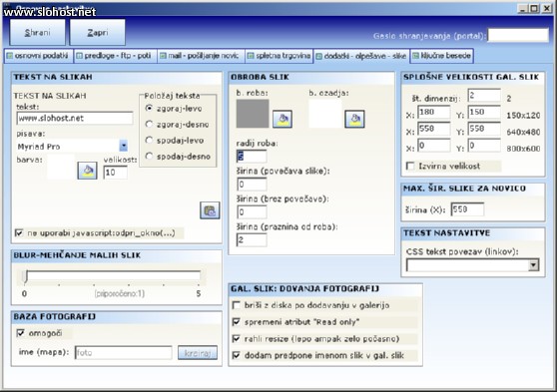Click širina (praznina od roba) field
Image resolution: width=557 pixels, height=392 pixels.
pos(252,240)
